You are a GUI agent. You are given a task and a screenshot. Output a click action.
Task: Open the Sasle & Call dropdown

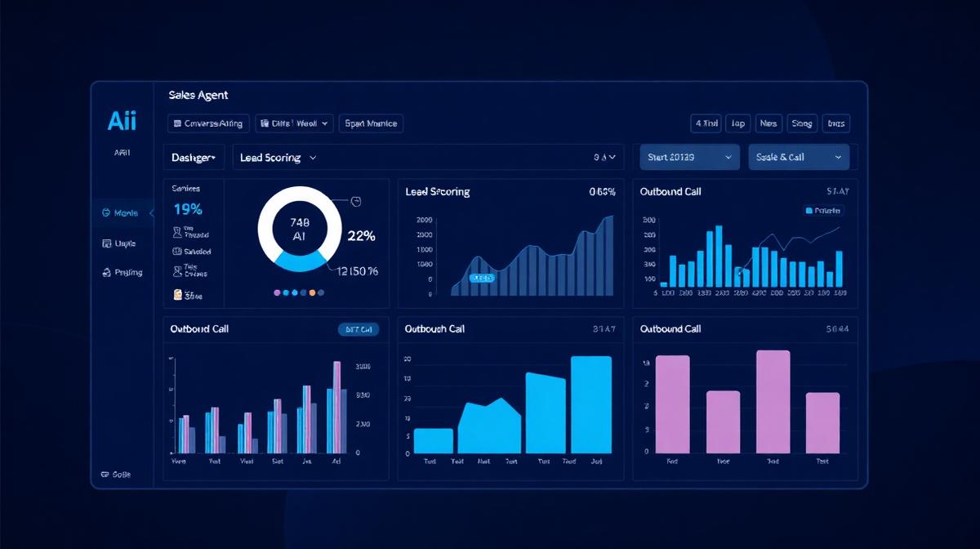[x=799, y=157]
